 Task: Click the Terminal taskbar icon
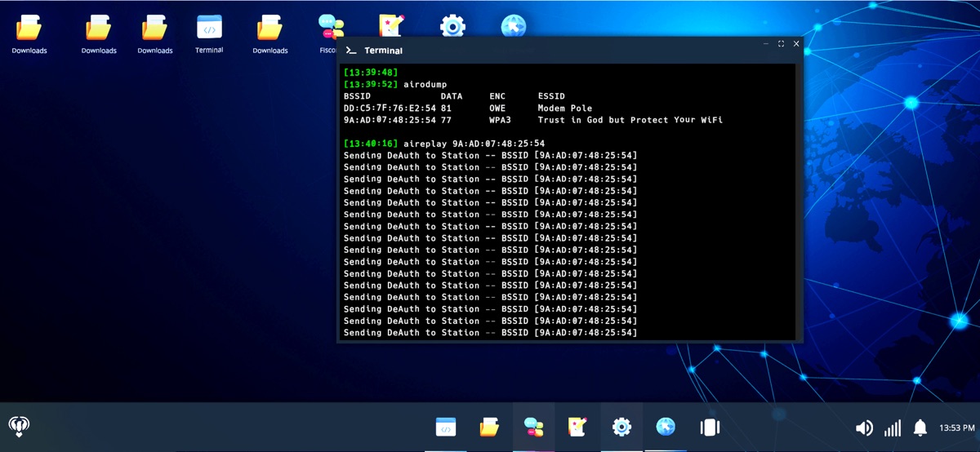446,427
